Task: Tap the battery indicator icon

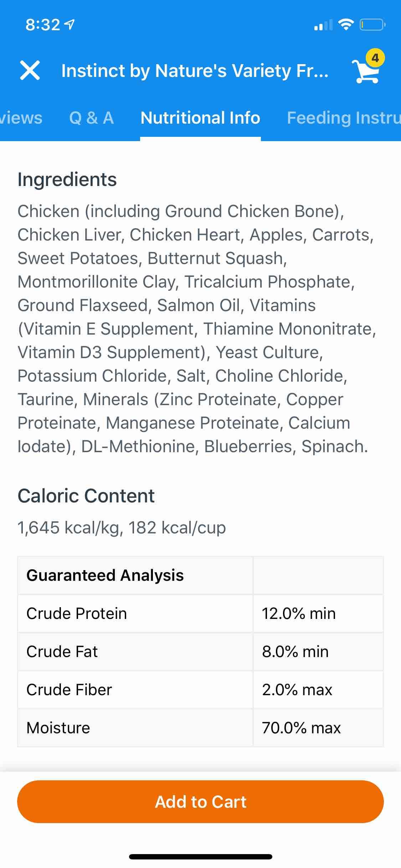Action: [372, 25]
